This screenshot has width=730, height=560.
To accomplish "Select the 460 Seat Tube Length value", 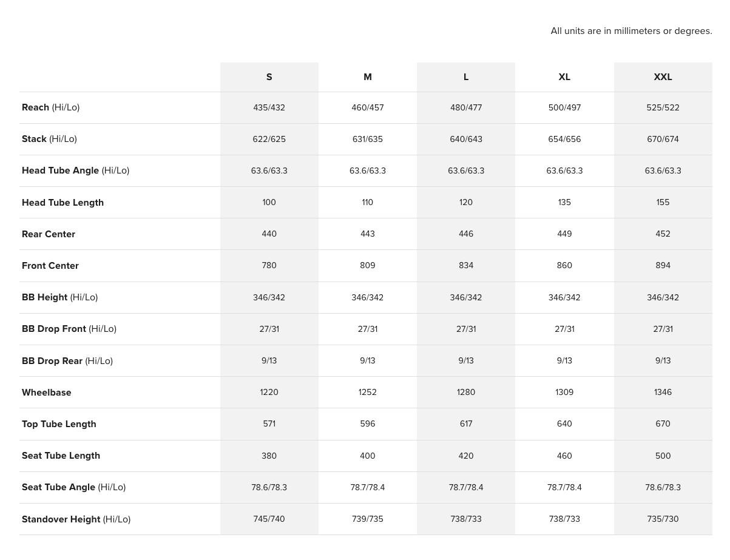I will click(x=564, y=456).
